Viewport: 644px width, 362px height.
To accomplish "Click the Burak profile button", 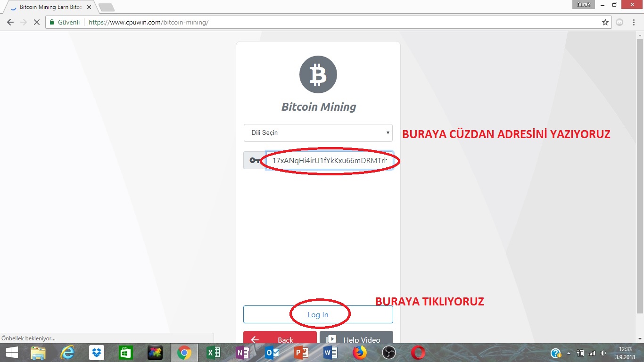I will pyautogui.click(x=584, y=4).
